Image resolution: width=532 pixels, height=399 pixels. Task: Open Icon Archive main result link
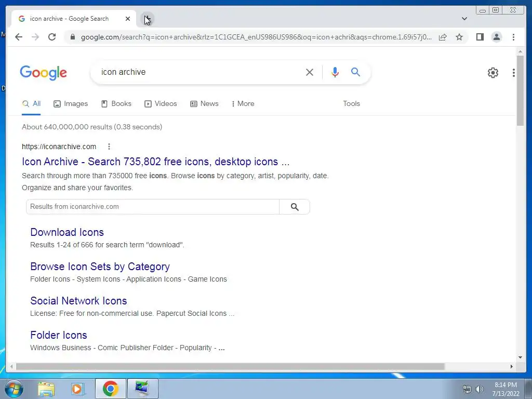coord(156,162)
